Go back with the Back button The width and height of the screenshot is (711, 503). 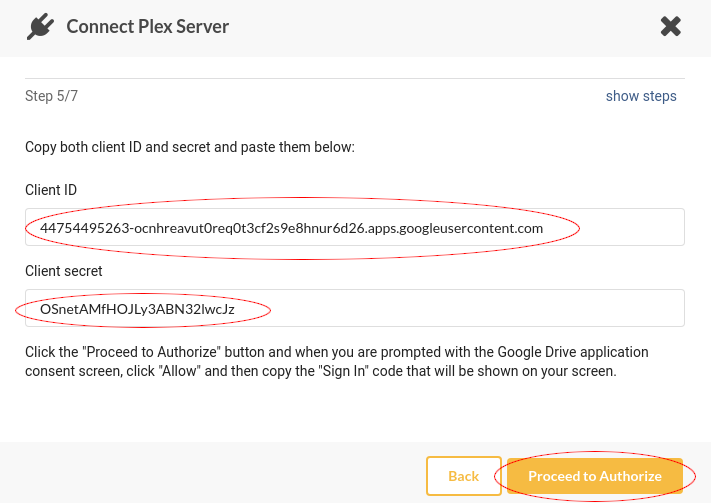(x=463, y=476)
